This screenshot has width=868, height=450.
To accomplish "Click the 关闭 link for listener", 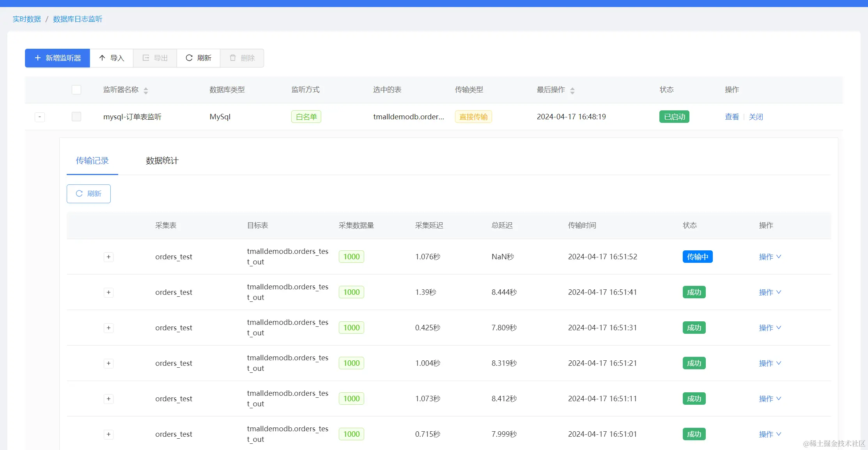I will click(756, 117).
